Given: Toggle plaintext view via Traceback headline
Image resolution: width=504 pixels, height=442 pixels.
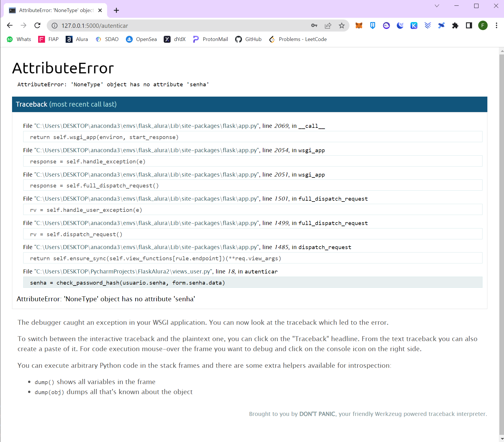Looking at the screenshot, I should click(250, 104).
